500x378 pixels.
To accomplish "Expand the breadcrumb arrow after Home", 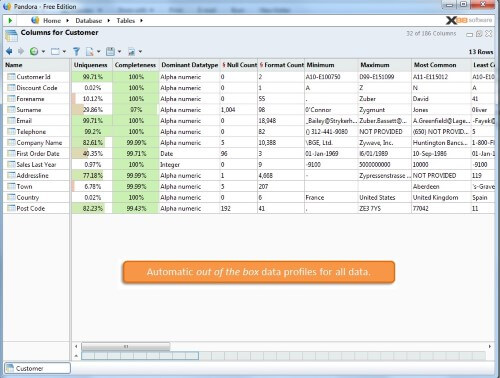I will click(x=67, y=21).
